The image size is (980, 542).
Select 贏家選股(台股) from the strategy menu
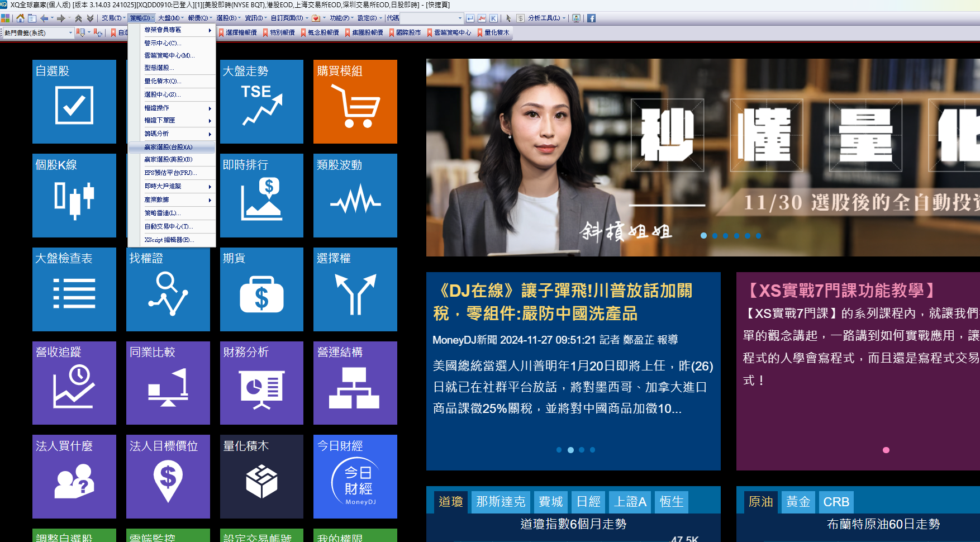172,148
